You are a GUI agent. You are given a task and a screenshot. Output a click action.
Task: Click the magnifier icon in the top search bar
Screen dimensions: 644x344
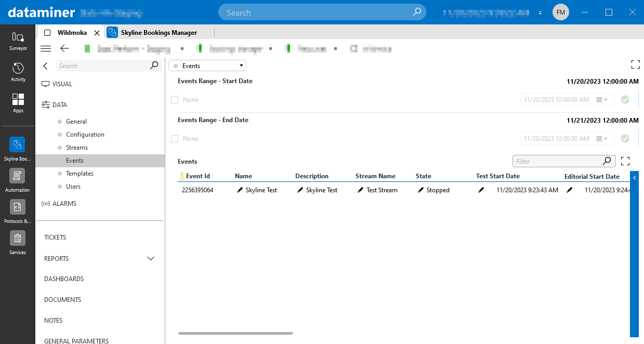coord(417,12)
